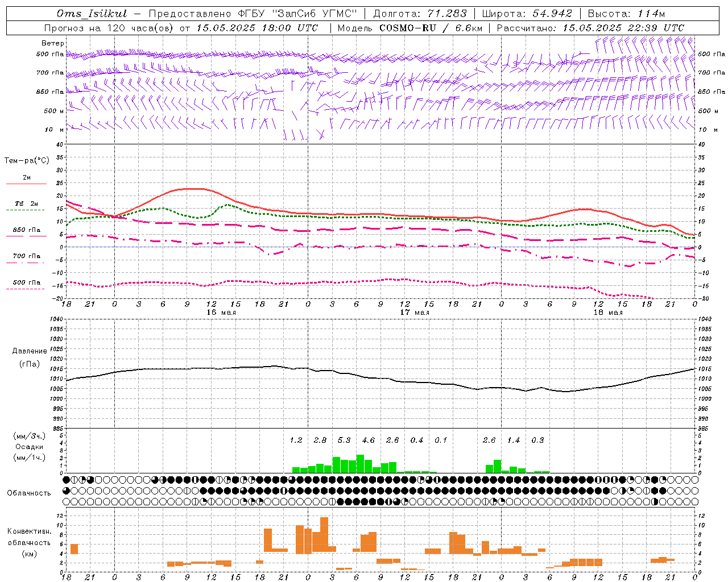Viewport: 728px width, 582px height.
Task: Click the 'Давление' pressure panel label
Action: 30,351
